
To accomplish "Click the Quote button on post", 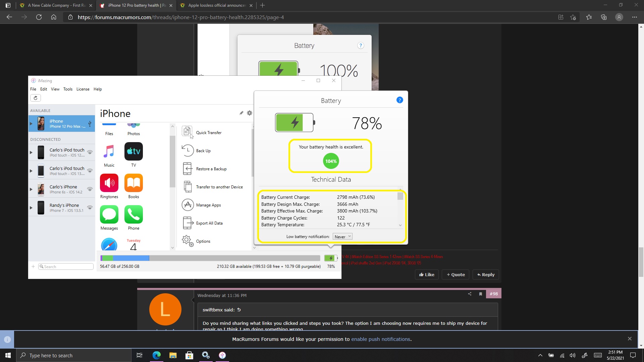I will pos(455,275).
